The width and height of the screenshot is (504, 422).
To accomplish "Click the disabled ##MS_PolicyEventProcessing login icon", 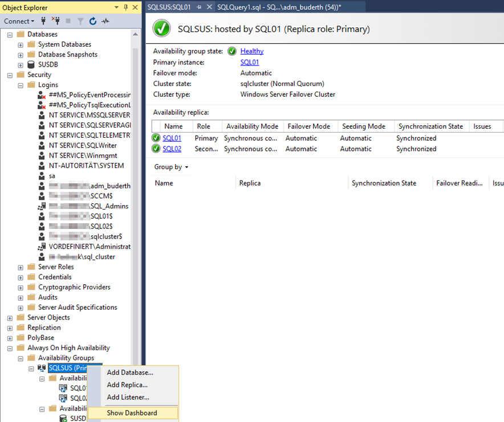I will [42, 95].
